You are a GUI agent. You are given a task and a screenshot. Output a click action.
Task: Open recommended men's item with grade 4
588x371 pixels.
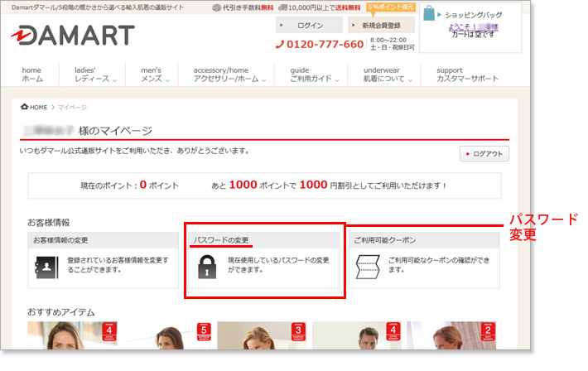[x=356, y=335]
